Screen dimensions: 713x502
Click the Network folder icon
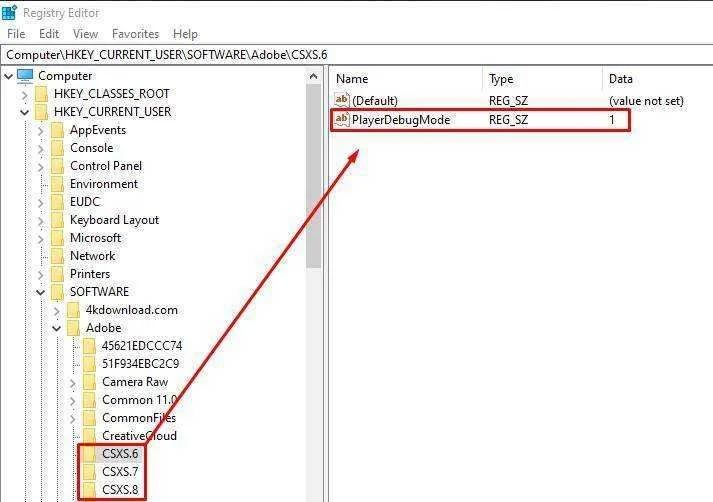coord(57,256)
